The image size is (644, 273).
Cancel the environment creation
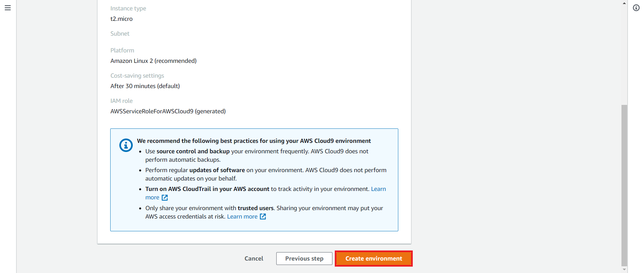254,259
